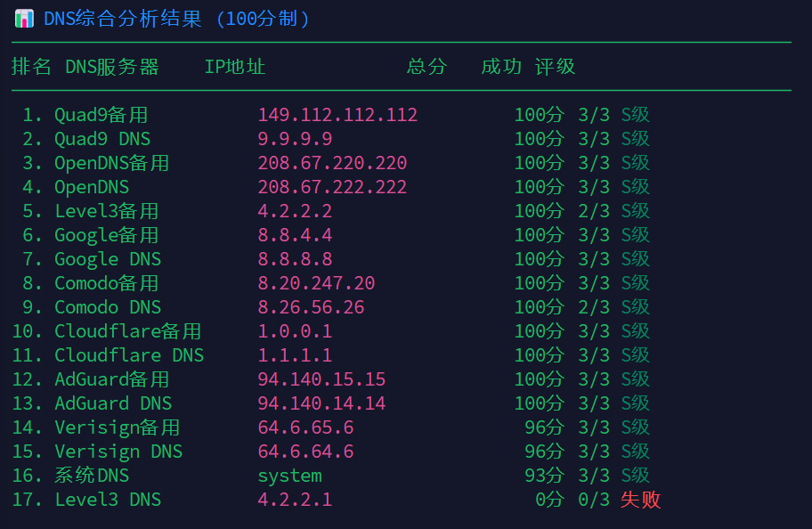Select the Cloudflare DNS server name

click(x=129, y=355)
